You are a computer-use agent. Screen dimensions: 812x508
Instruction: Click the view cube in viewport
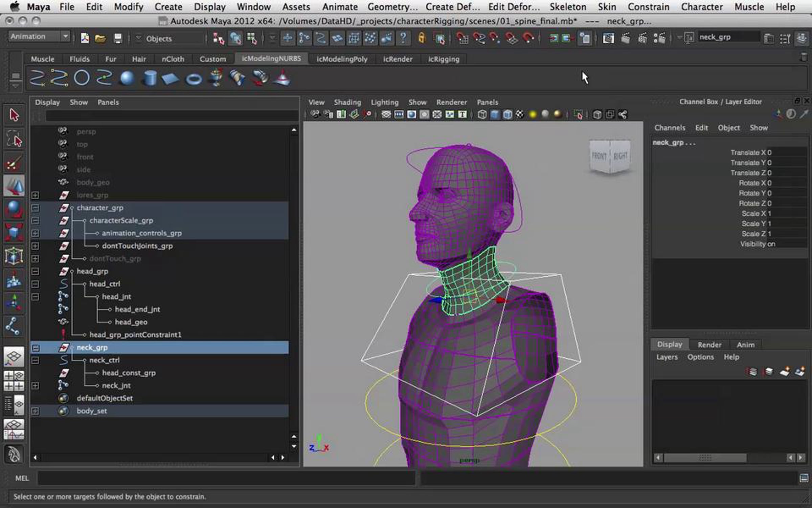[610, 156]
